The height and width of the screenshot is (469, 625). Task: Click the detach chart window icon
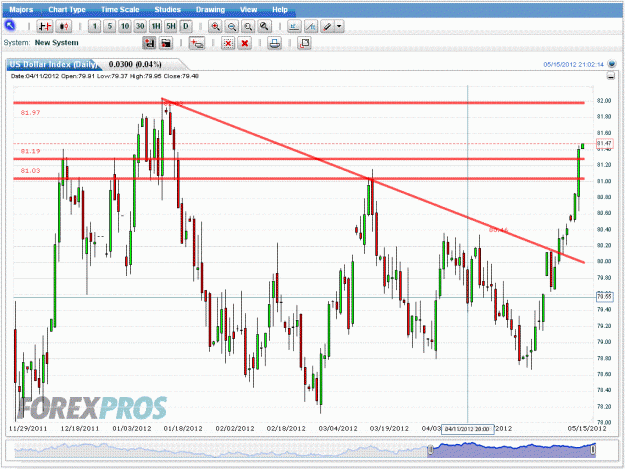(304, 43)
